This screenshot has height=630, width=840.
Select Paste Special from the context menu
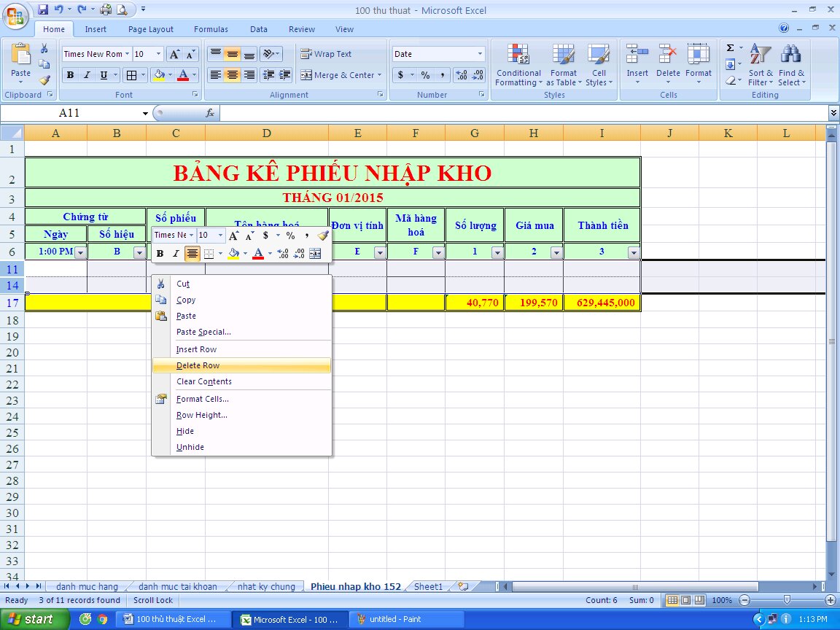coord(203,332)
